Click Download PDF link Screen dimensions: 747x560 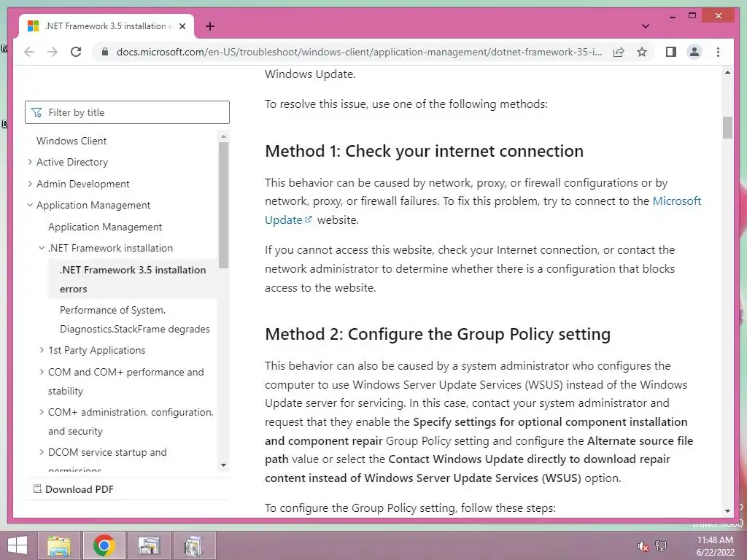(79, 489)
